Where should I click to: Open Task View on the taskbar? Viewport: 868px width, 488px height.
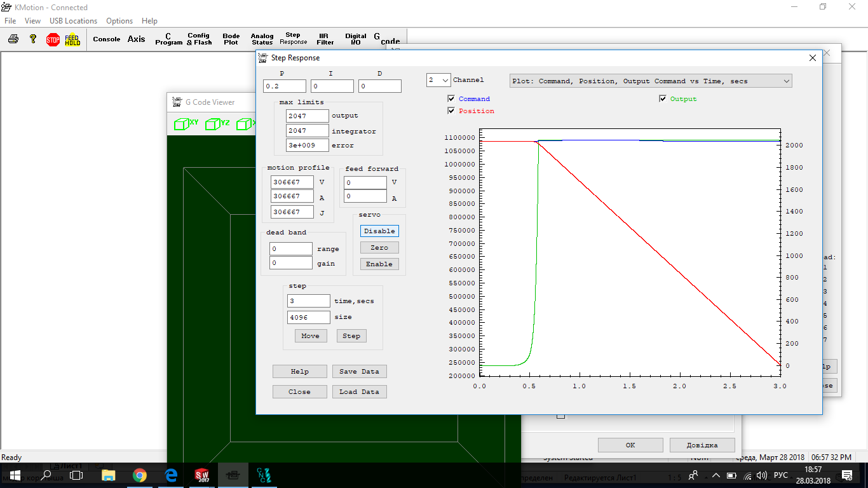point(76,475)
